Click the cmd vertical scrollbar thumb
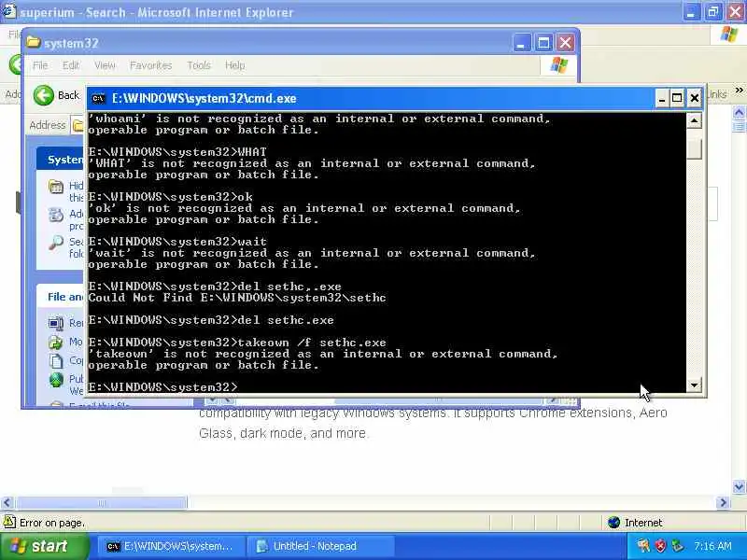The width and height of the screenshot is (747, 560). pos(694,149)
